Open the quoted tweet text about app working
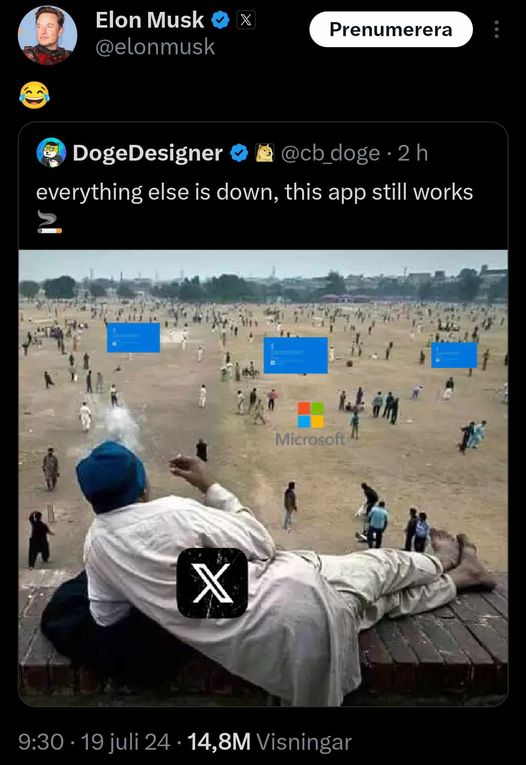 [254, 192]
